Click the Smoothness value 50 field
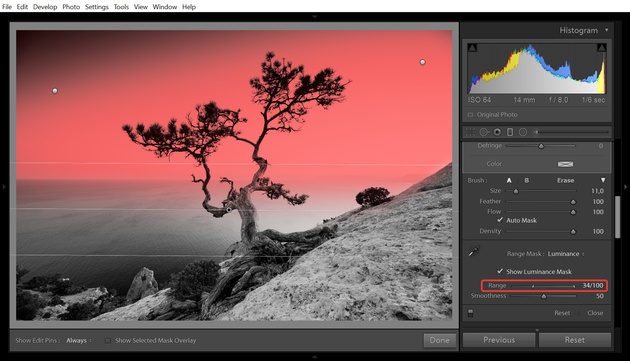 click(599, 296)
